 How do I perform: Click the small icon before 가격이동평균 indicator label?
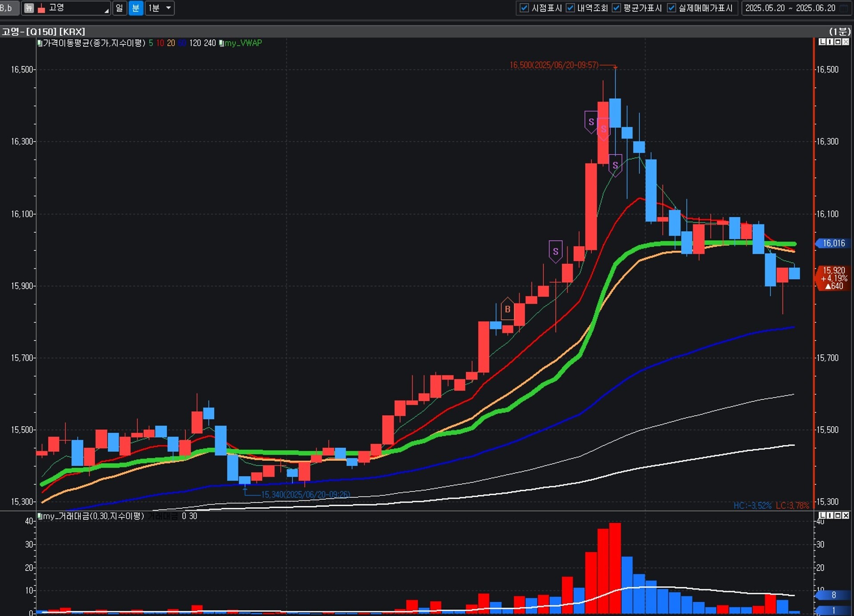coord(40,43)
